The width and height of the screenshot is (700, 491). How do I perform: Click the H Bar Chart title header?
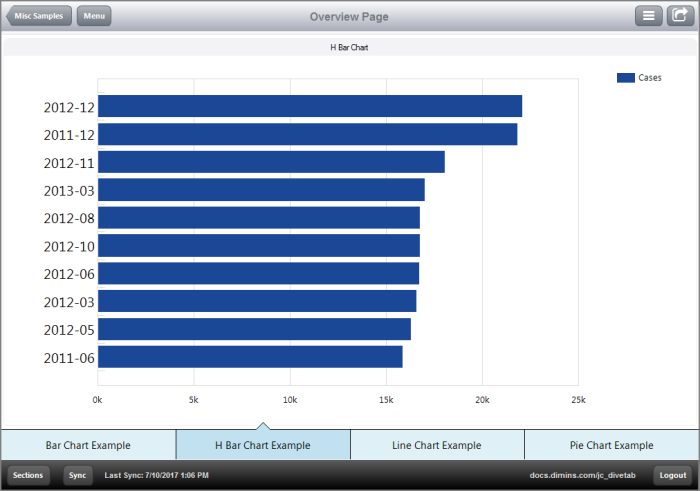coord(350,47)
